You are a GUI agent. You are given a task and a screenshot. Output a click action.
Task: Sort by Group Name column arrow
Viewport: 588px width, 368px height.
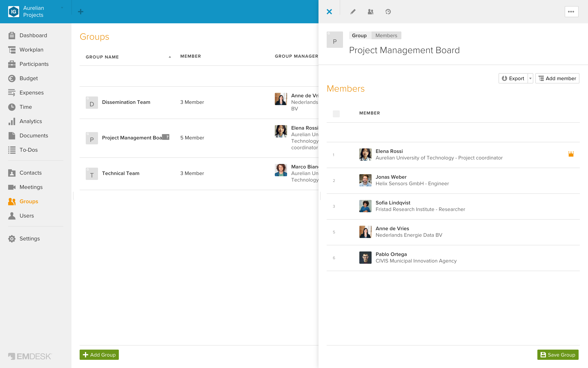[x=170, y=57]
